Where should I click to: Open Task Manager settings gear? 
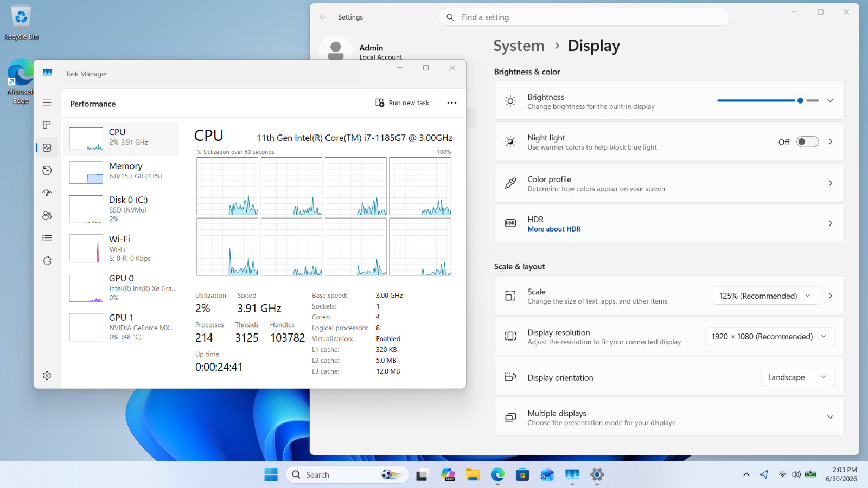[x=47, y=375]
